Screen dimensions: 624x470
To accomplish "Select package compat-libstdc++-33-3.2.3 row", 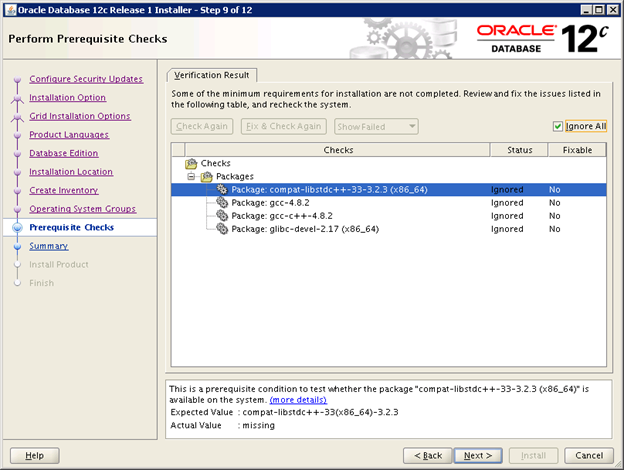I will pos(389,189).
